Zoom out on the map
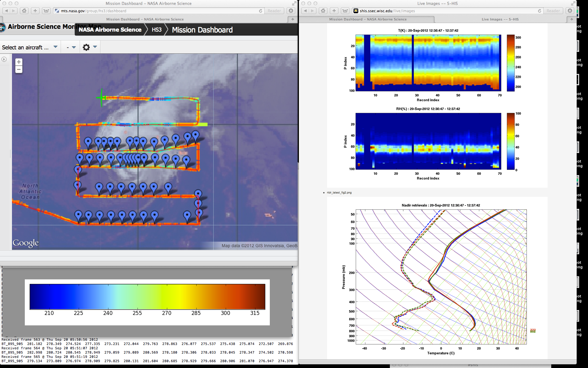The width and height of the screenshot is (588, 368). (x=19, y=70)
